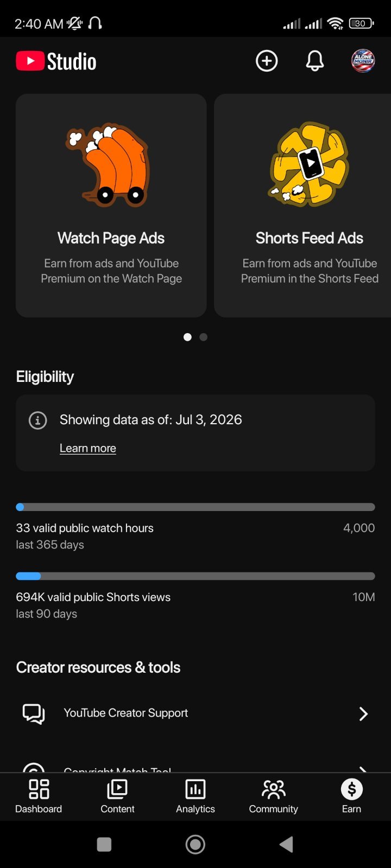
Task: Open notifications bell
Action: (x=315, y=61)
